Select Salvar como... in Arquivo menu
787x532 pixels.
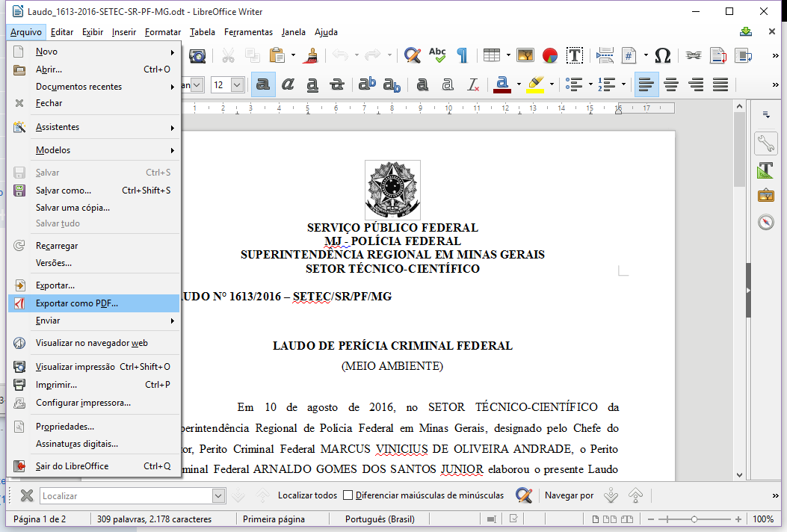94,191
